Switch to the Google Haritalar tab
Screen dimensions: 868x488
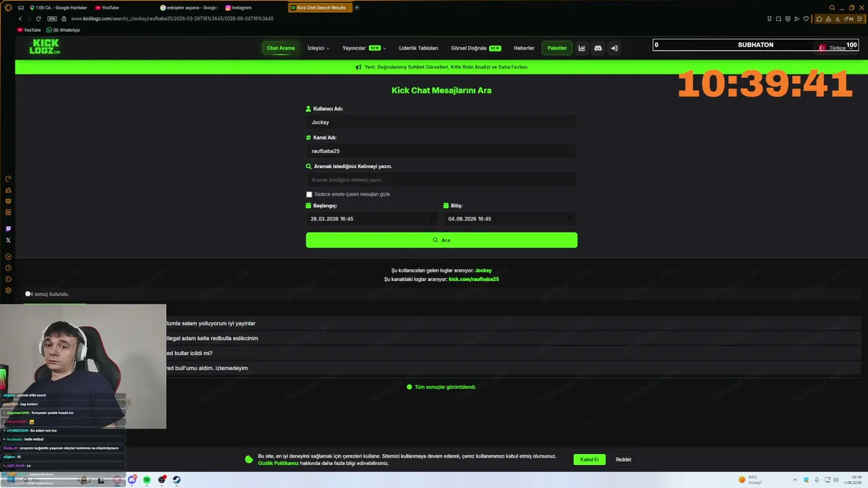coord(59,7)
